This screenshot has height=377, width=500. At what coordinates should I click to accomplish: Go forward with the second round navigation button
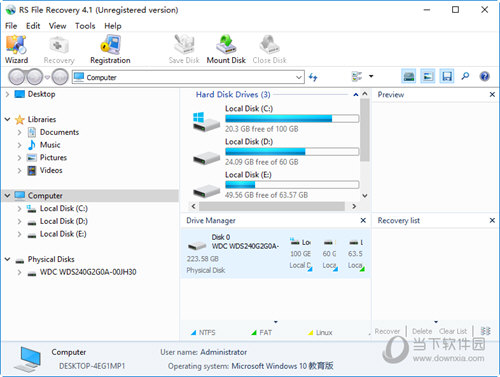[x=34, y=77]
